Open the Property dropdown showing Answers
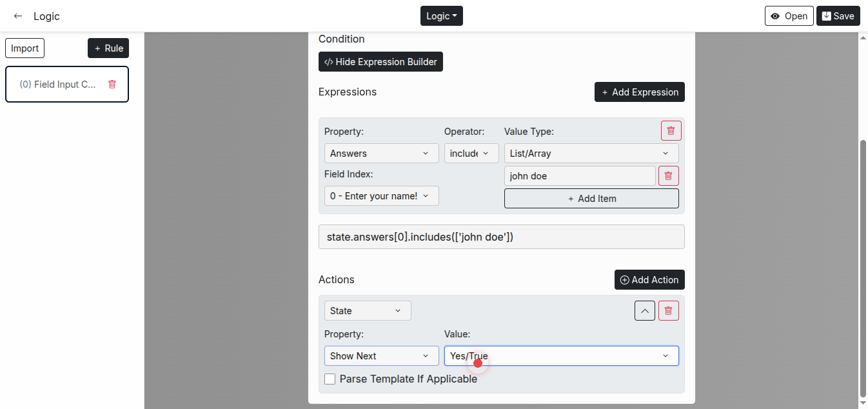The width and height of the screenshot is (868, 409). [381, 154]
